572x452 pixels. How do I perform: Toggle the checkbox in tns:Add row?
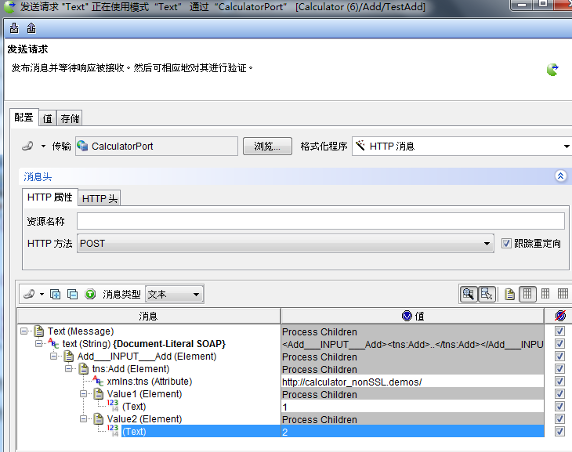560,369
